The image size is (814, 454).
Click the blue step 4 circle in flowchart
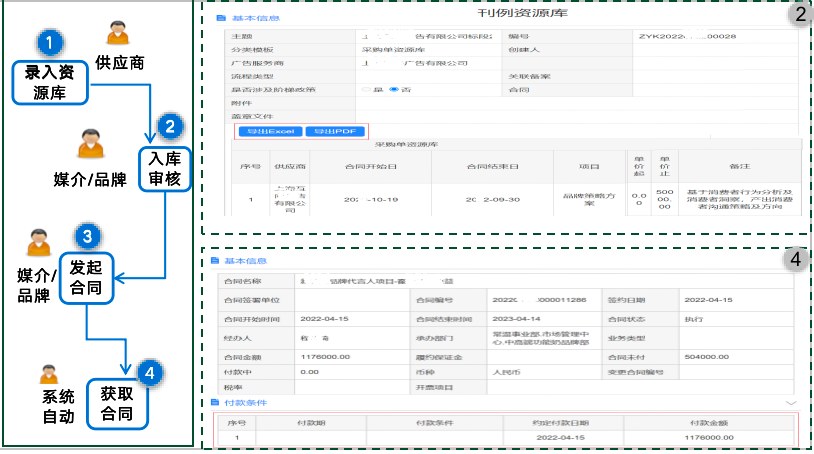pos(147,372)
